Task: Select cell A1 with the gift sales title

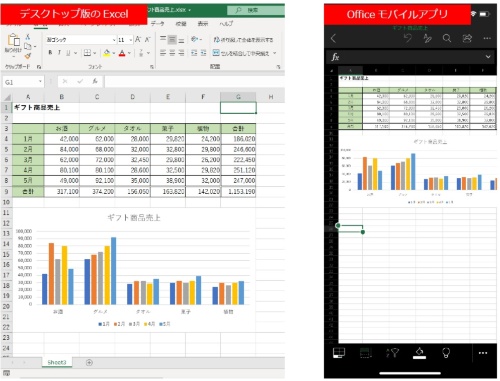Action: [28, 107]
